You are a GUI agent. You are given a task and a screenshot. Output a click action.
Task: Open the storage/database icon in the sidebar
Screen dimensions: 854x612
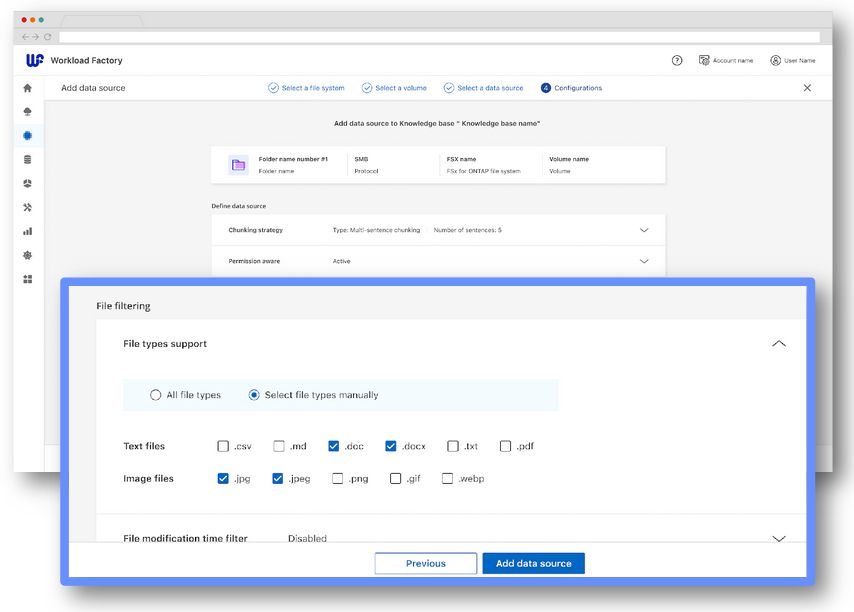click(27, 159)
